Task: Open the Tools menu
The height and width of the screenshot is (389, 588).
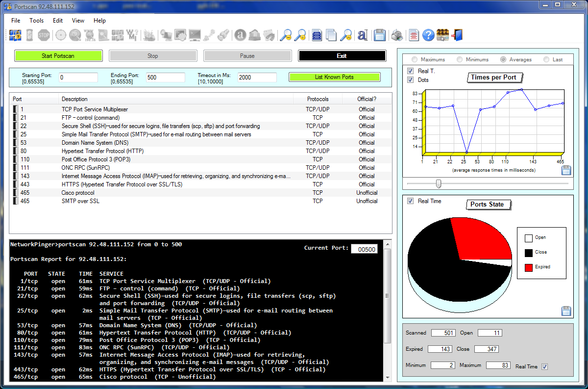Action: point(36,21)
